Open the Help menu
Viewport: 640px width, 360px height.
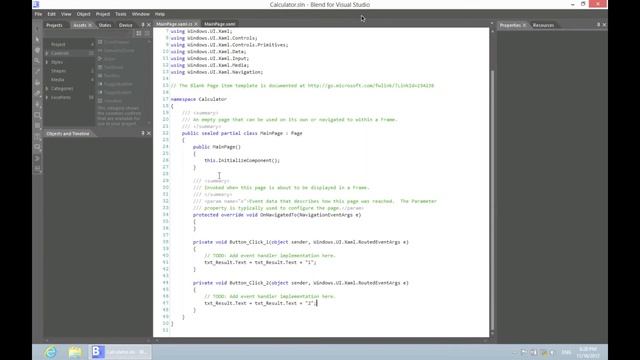160,14
